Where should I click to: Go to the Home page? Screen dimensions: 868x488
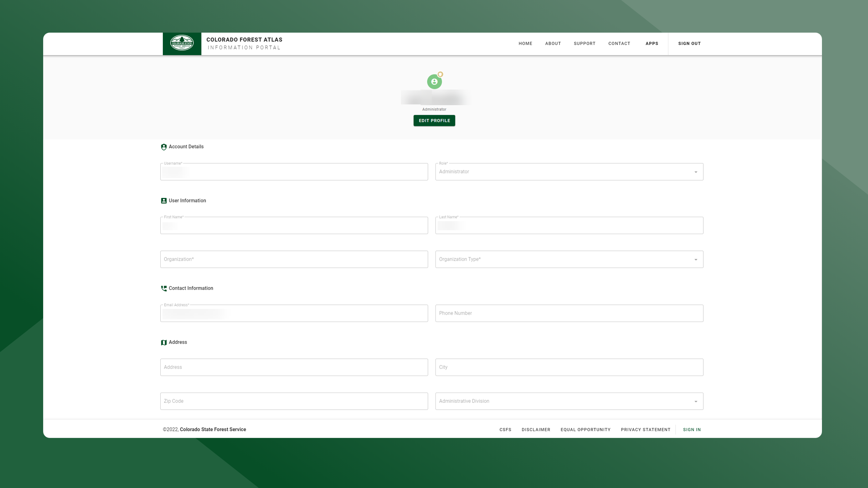pyautogui.click(x=525, y=44)
